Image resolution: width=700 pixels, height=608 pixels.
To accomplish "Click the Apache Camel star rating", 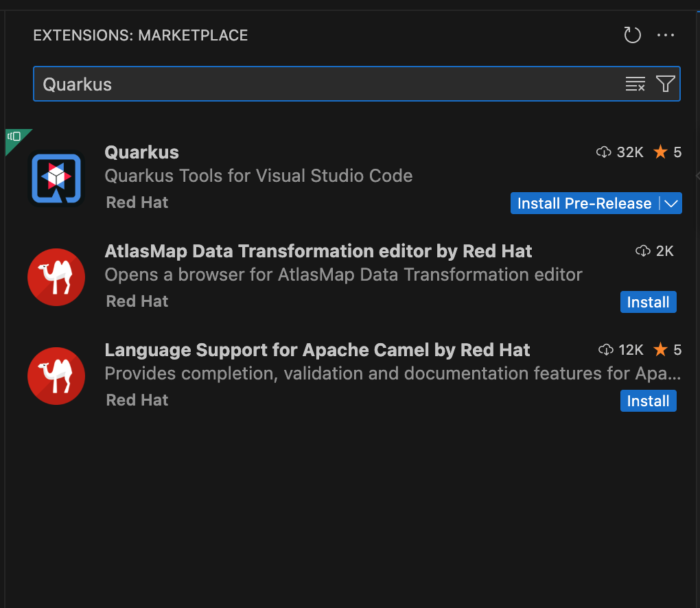I will (660, 350).
